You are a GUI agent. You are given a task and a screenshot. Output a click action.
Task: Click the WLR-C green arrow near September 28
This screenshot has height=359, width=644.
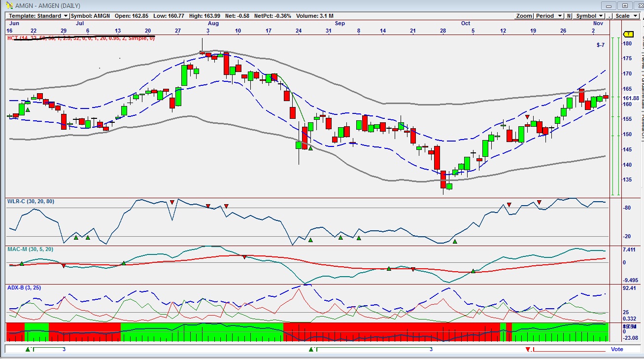[455, 242]
